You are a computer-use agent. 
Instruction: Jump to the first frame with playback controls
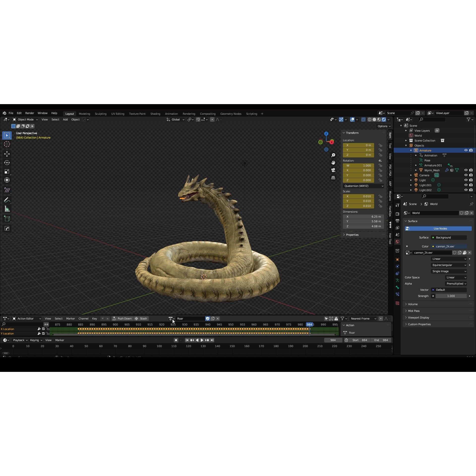click(x=187, y=340)
